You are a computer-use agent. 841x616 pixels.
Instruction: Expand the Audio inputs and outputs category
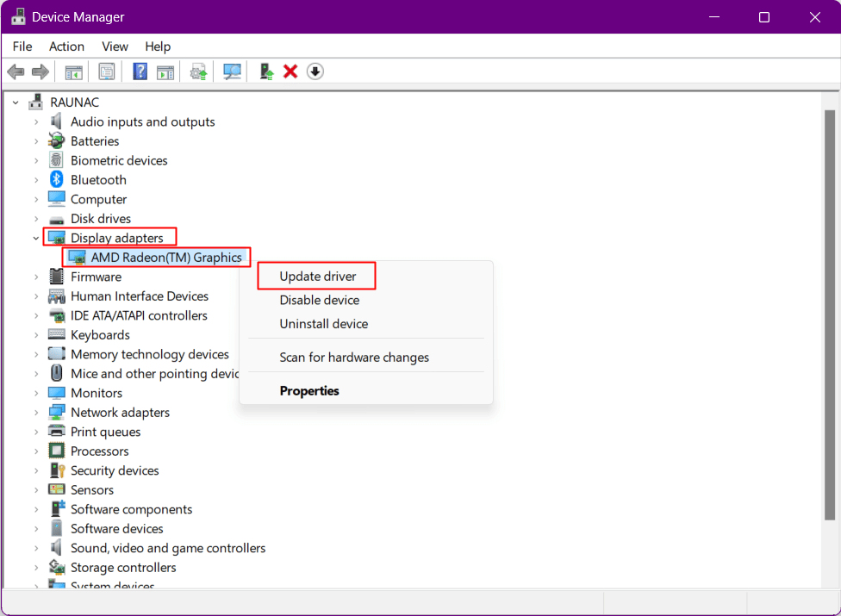[x=36, y=122]
